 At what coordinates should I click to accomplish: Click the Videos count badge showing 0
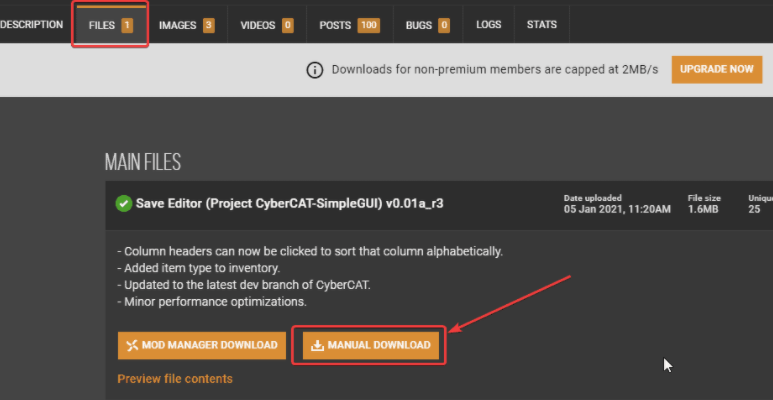pyautogui.click(x=288, y=25)
